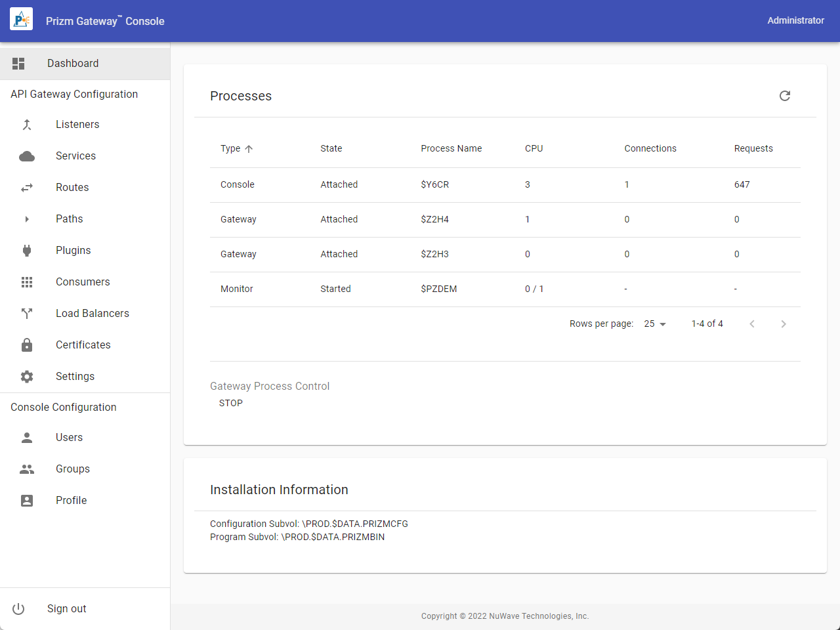This screenshot has height=630, width=840.
Task: Sort the table by CPU column header
Action: click(x=534, y=149)
